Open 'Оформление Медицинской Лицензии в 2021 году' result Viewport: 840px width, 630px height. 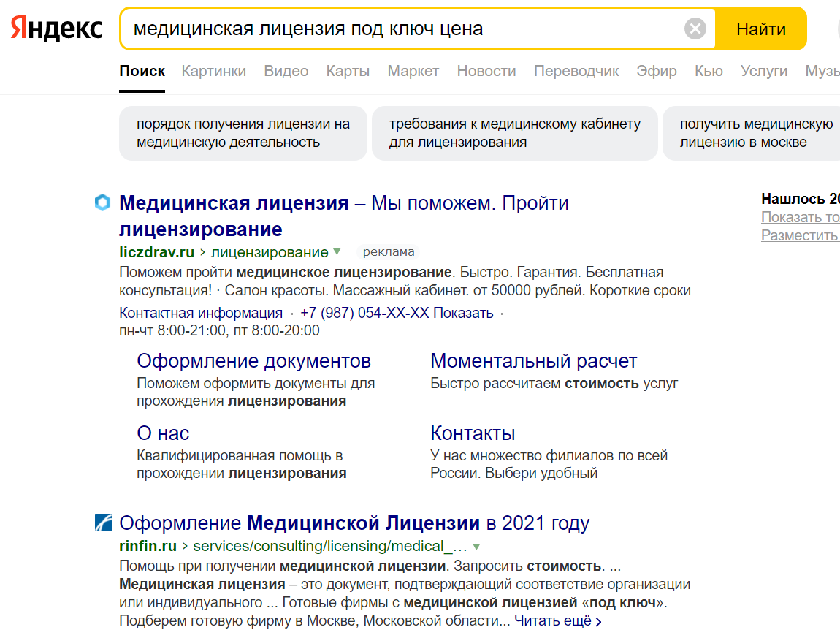click(x=354, y=523)
